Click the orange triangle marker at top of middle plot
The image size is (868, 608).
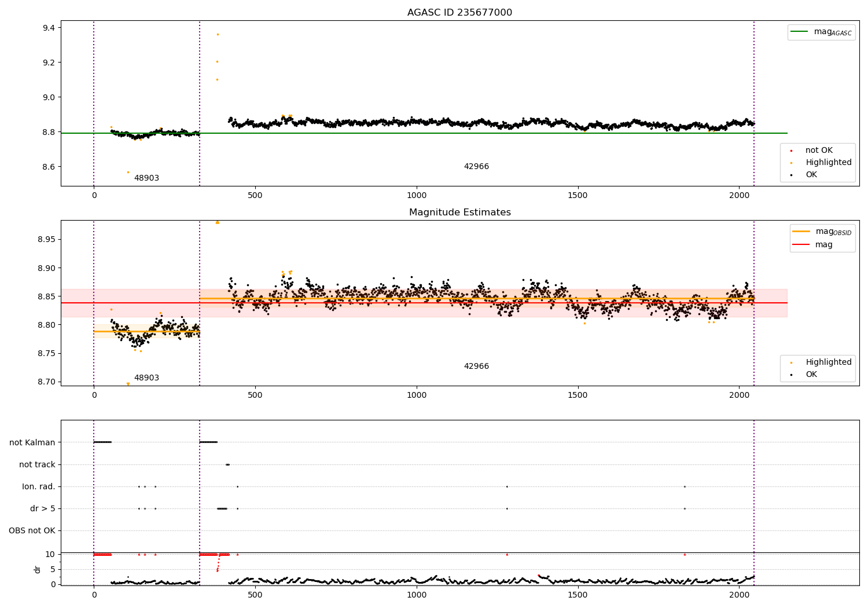pyautogui.click(x=218, y=222)
